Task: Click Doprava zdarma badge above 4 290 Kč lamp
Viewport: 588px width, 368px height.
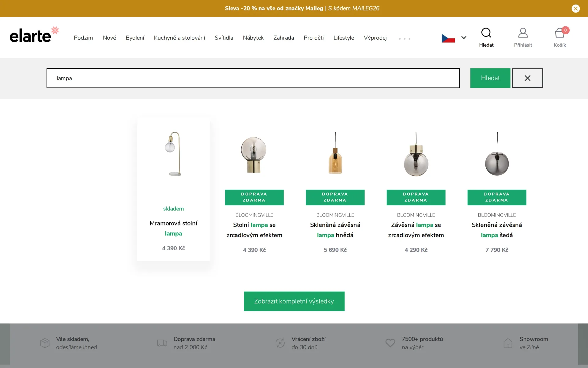Action: [x=416, y=197]
